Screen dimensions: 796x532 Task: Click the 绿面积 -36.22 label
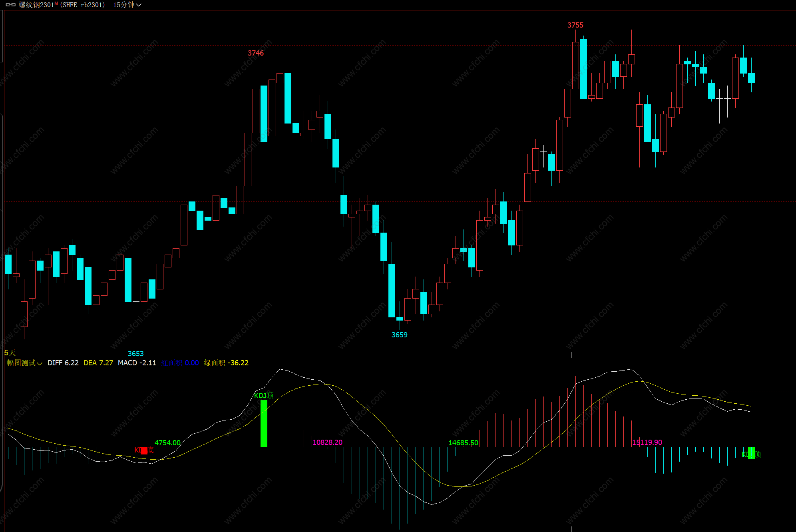226,363
